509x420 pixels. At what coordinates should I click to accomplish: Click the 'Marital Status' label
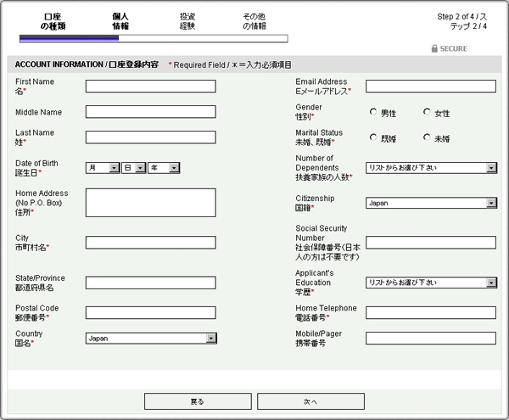point(319,132)
